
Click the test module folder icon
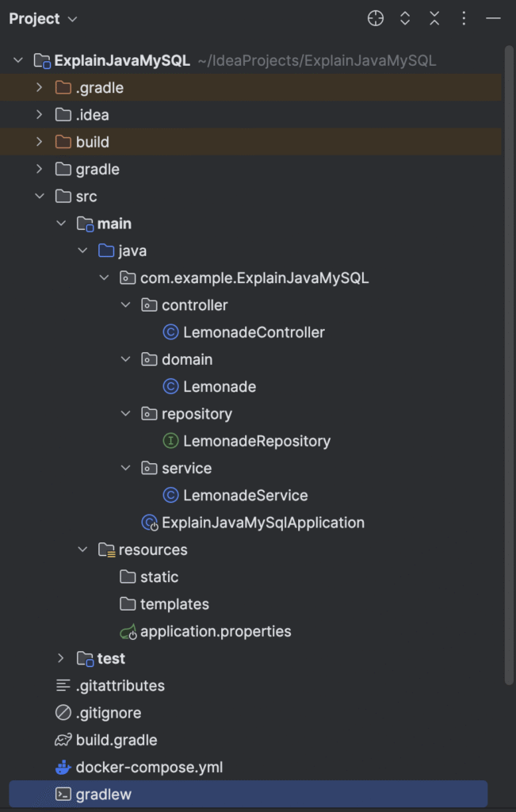[x=85, y=659]
